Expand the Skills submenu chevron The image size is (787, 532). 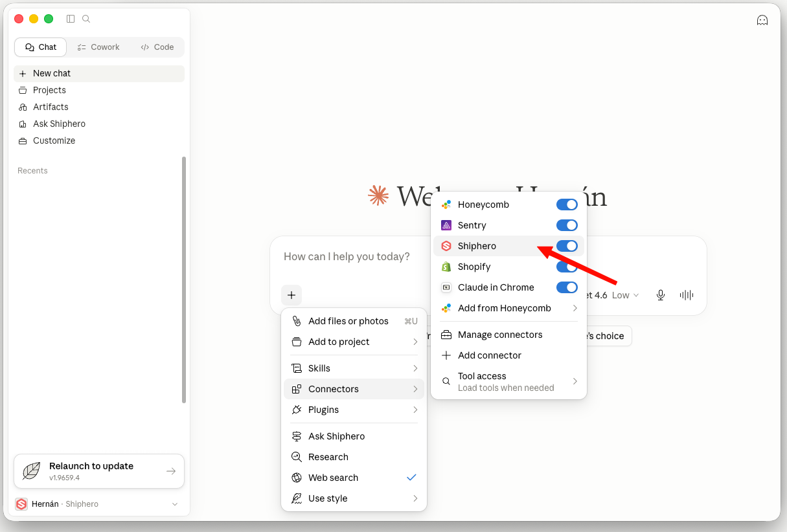pyautogui.click(x=415, y=368)
